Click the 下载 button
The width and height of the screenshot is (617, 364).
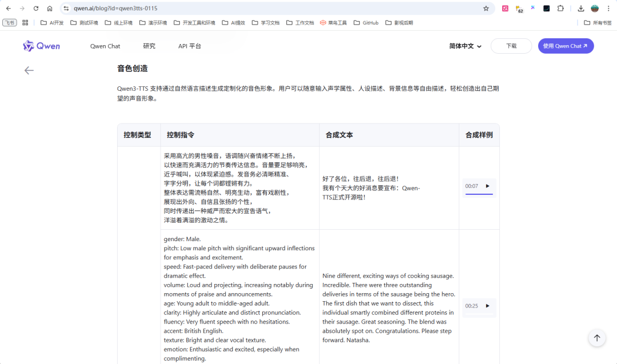(511, 46)
